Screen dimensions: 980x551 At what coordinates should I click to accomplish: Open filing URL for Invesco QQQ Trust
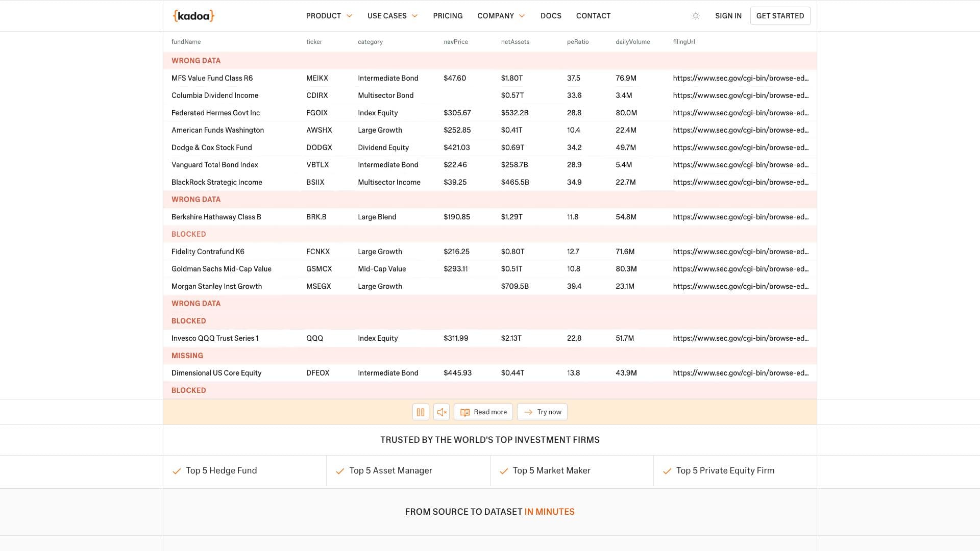coord(741,338)
